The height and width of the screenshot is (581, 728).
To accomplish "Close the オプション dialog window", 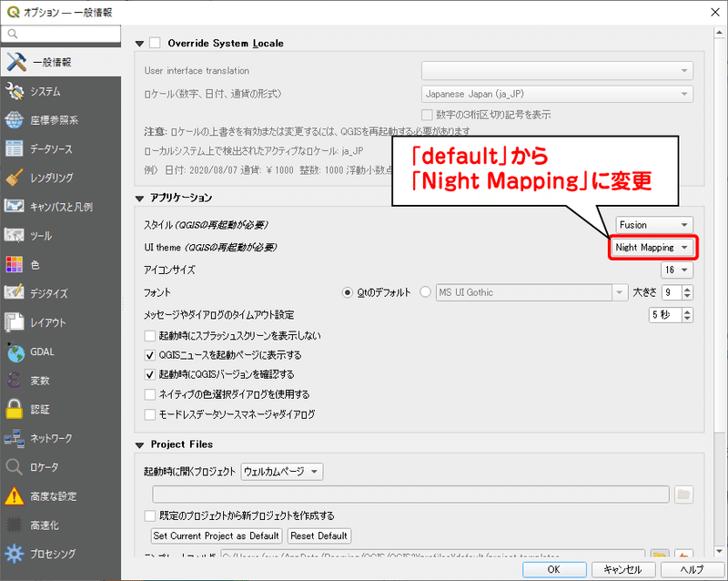I will (x=715, y=12).
